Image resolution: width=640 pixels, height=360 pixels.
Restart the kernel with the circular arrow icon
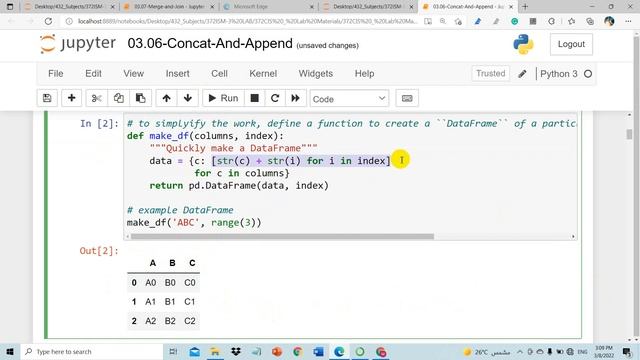tap(275, 98)
